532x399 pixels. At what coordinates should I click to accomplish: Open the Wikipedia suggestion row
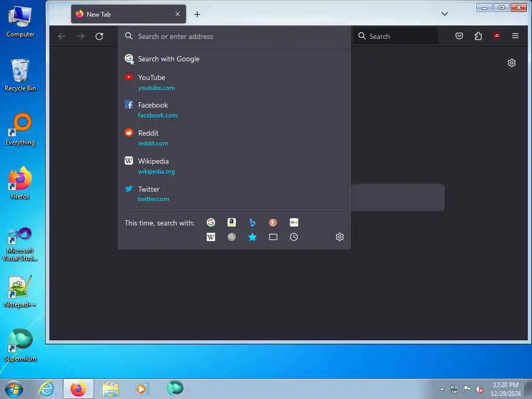pos(234,166)
